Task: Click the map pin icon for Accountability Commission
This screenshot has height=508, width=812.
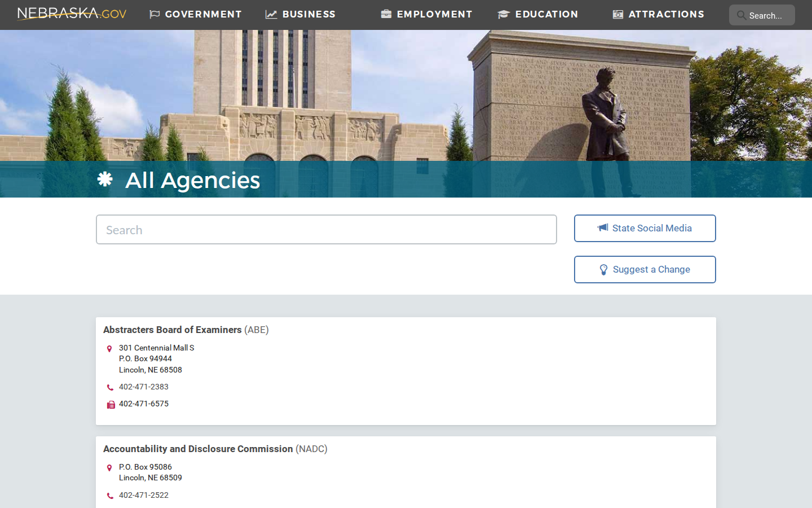Action: pyautogui.click(x=109, y=468)
